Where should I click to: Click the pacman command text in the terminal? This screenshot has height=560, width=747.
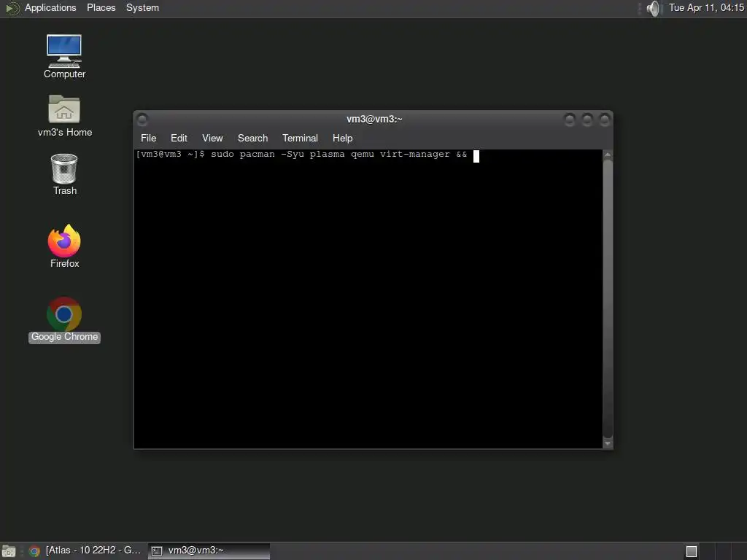point(338,155)
